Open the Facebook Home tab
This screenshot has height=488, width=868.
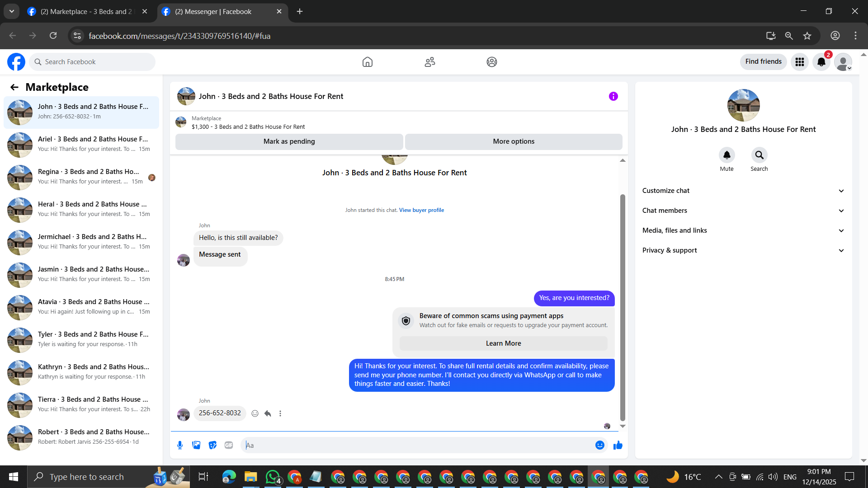point(367,62)
